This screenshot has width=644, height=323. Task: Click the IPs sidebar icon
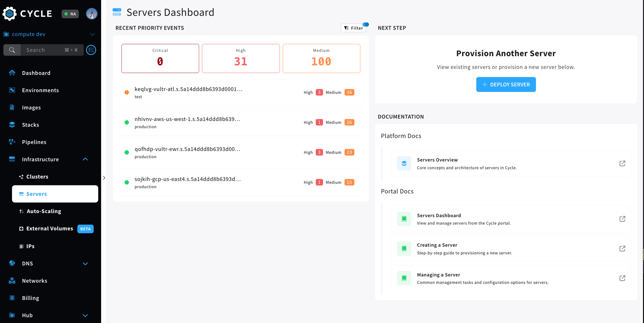[21, 246]
